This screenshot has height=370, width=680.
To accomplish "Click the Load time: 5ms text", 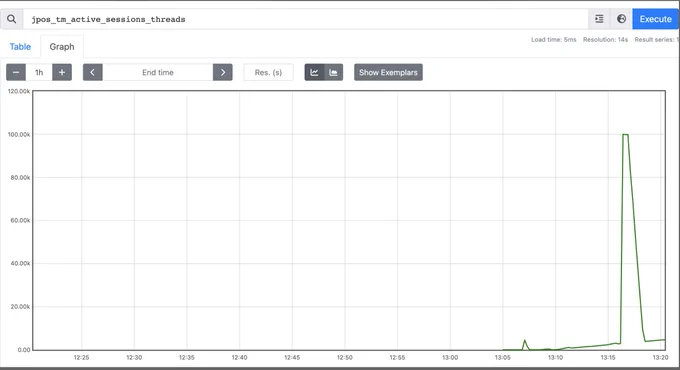I will click(554, 39).
